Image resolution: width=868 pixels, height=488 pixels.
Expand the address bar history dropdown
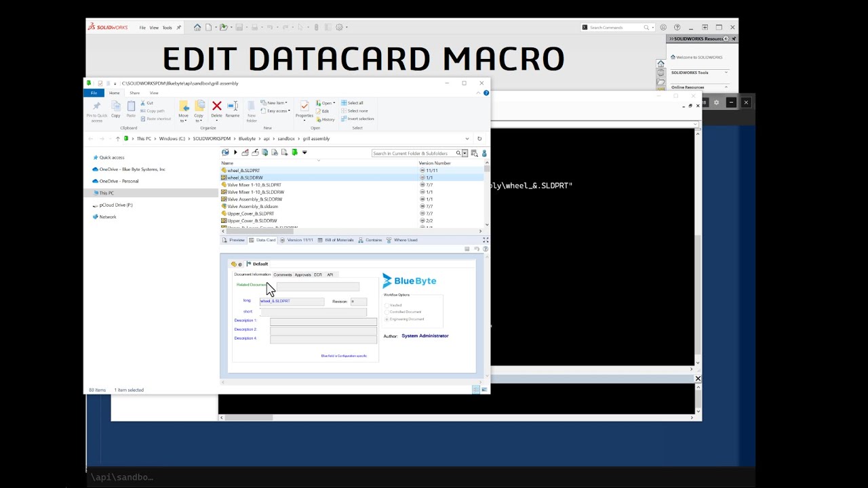pyautogui.click(x=467, y=138)
